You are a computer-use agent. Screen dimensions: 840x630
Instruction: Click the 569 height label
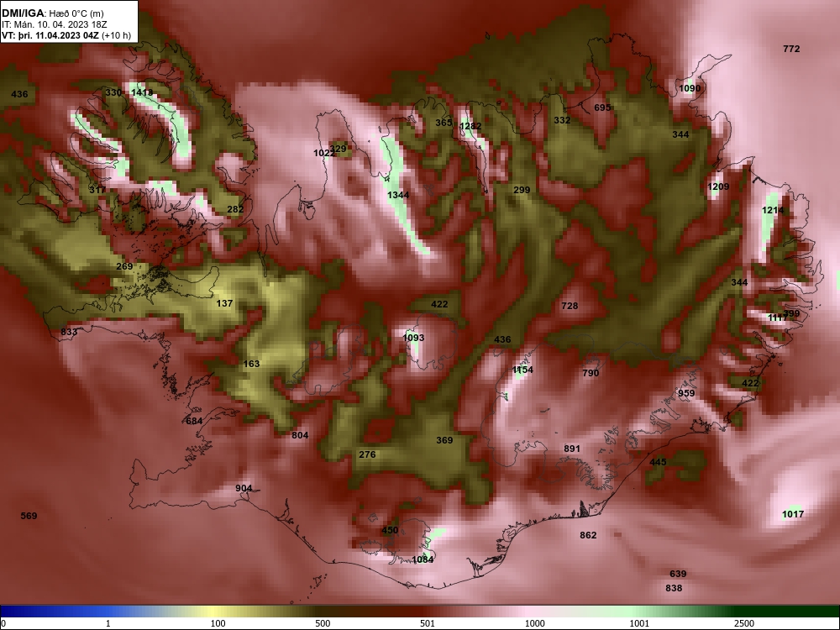[29, 516]
